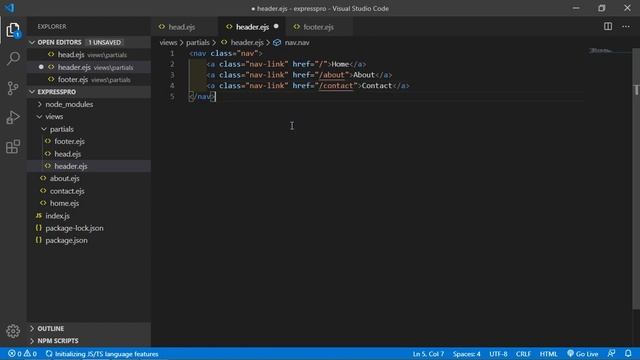Click the header.ejs breadcrumb
640x360 pixels.
(x=247, y=42)
